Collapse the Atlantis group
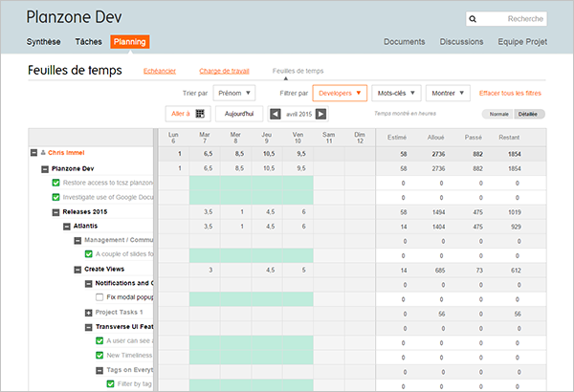Viewport: 574px width, 392px height. [x=67, y=227]
